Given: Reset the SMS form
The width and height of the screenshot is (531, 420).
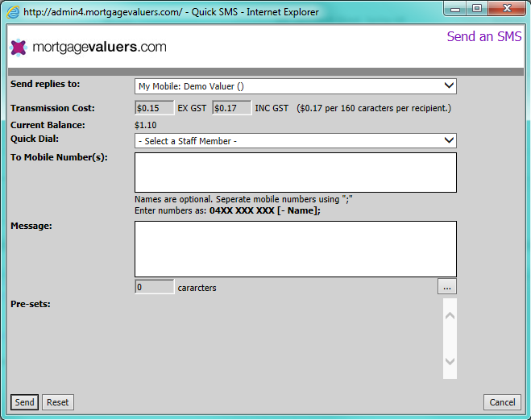Looking at the screenshot, I should (x=57, y=402).
